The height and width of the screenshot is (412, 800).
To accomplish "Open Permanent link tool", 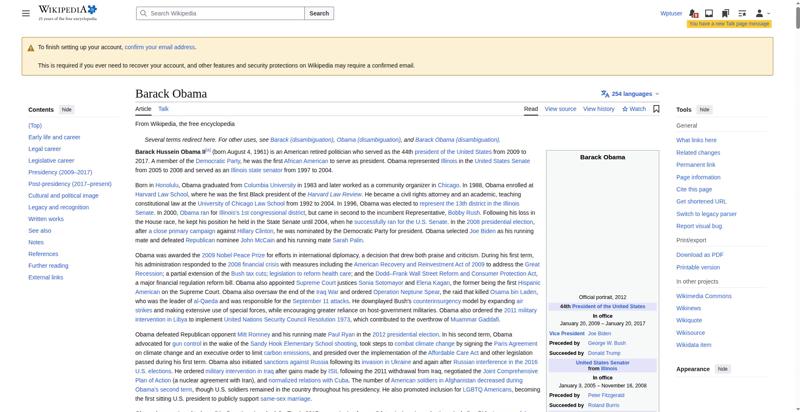I will [696, 165].
